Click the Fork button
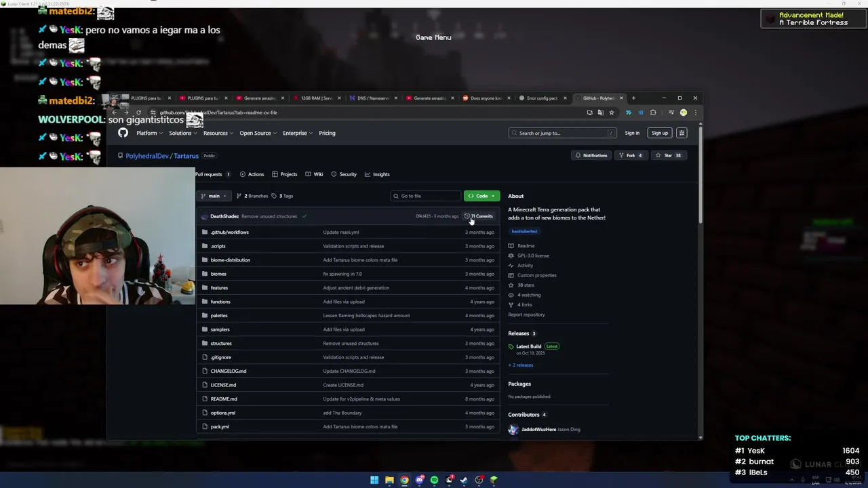The height and width of the screenshot is (488, 868). [x=631, y=155]
